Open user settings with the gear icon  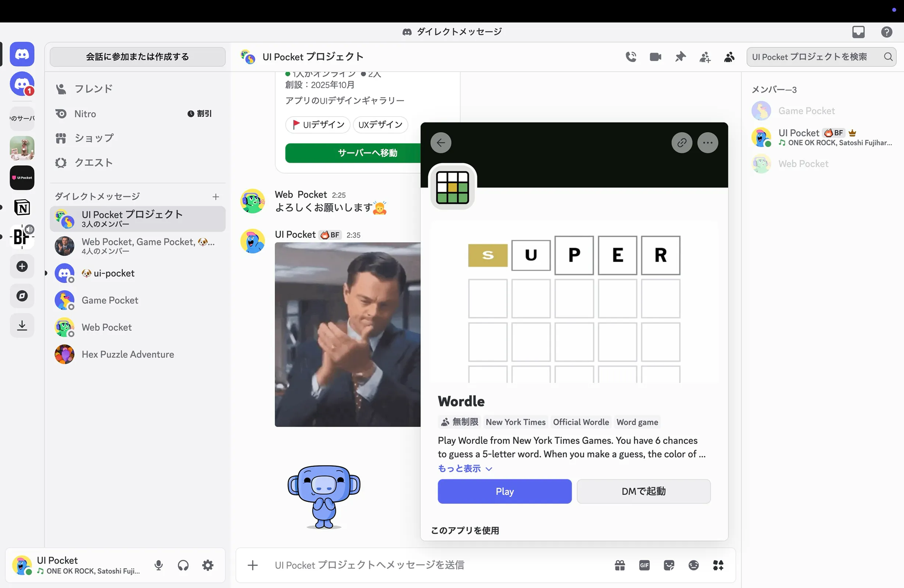tap(207, 565)
